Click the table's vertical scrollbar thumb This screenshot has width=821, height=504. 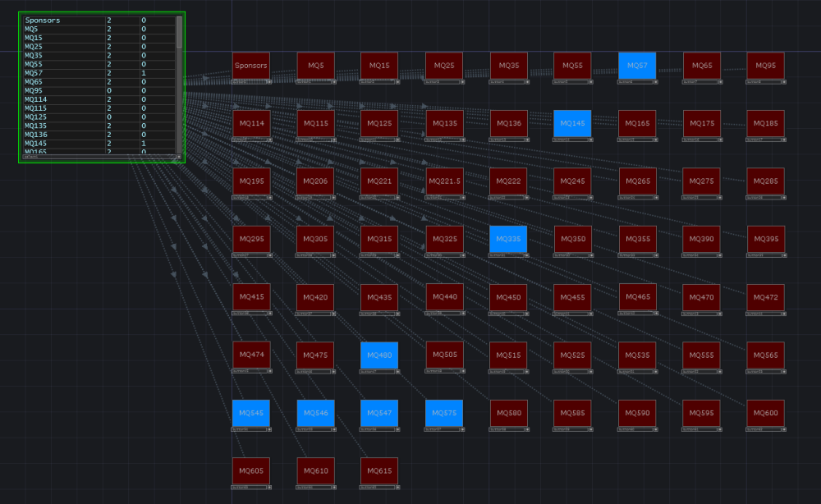click(x=179, y=33)
